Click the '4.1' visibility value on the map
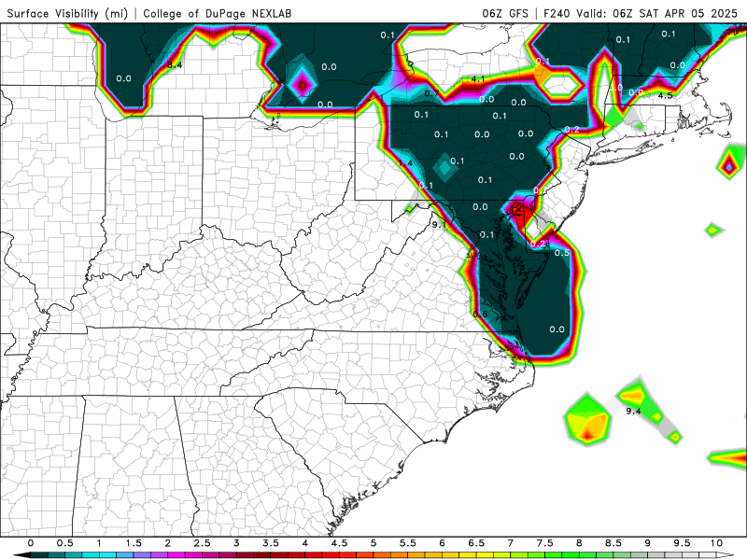The height and width of the screenshot is (560, 747). click(478, 79)
